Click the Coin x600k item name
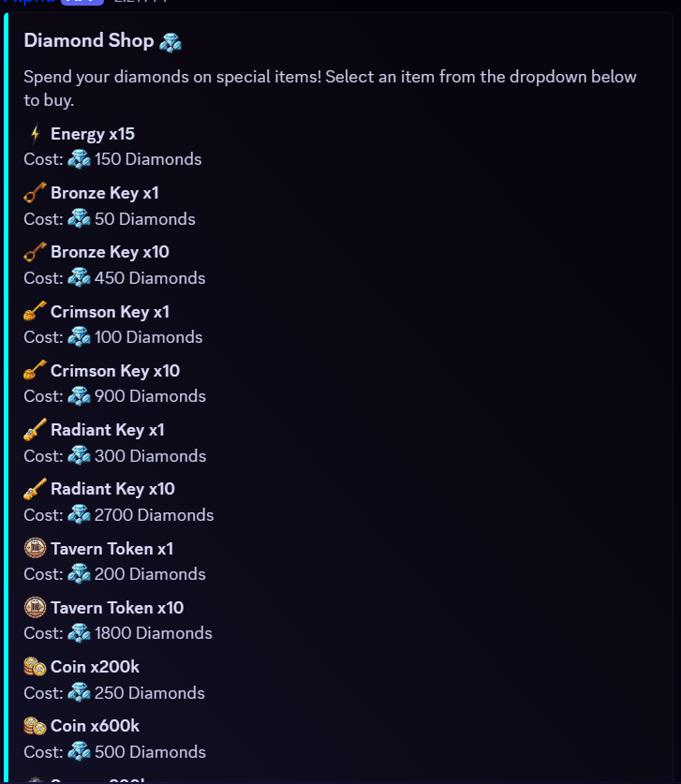Screen dimensions: 681x784 tap(95, 726)
